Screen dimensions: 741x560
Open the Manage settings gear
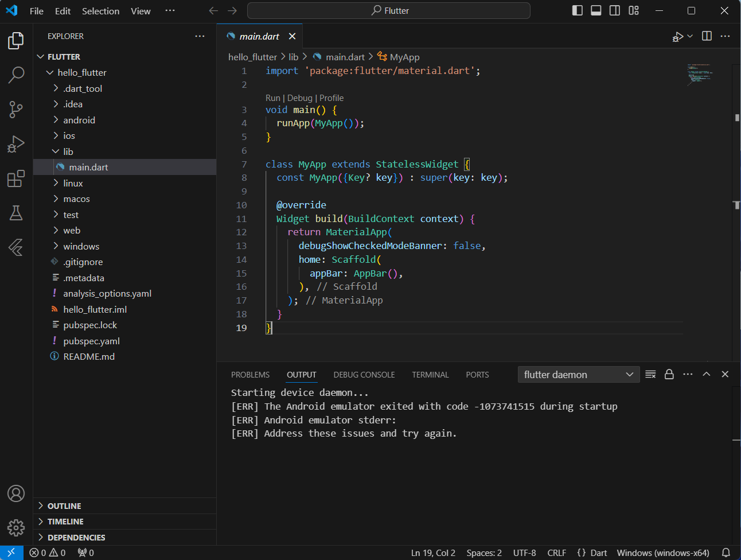[x=16, y=527]
